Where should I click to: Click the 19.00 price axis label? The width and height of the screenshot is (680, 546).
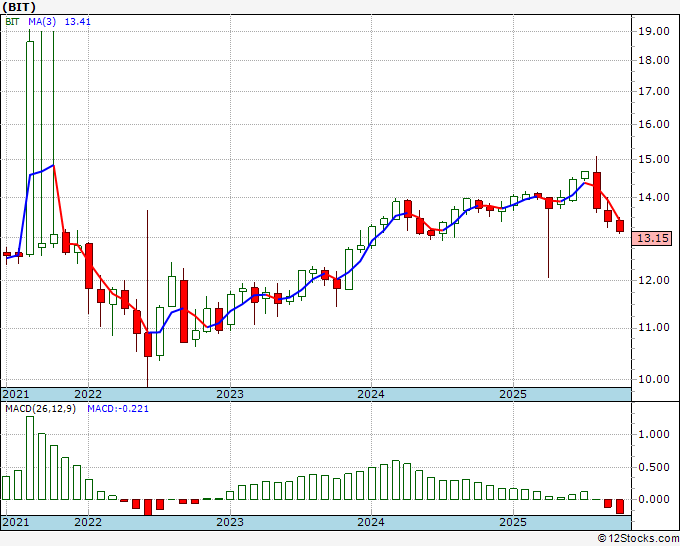pyautogui.click(x=654, y=31)
